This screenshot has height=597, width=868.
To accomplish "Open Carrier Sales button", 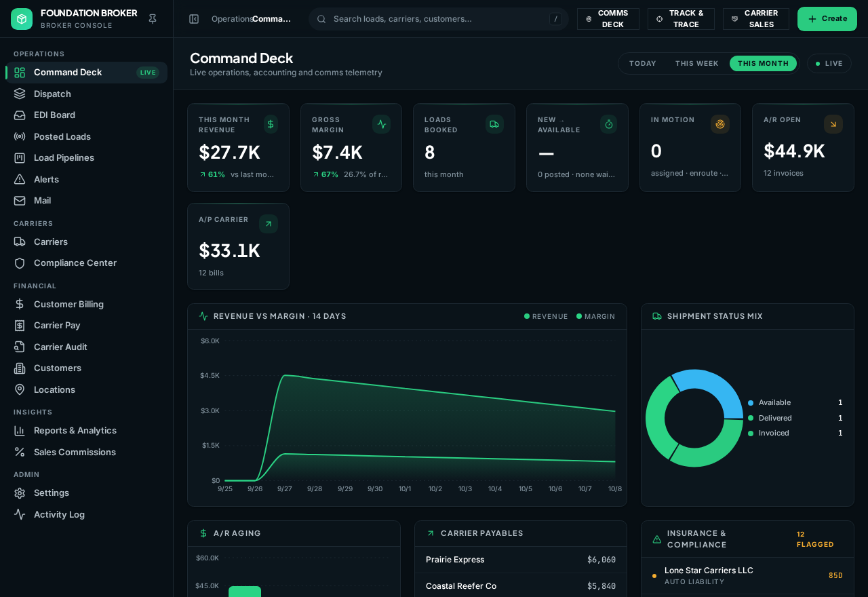I will pos(755,19).
